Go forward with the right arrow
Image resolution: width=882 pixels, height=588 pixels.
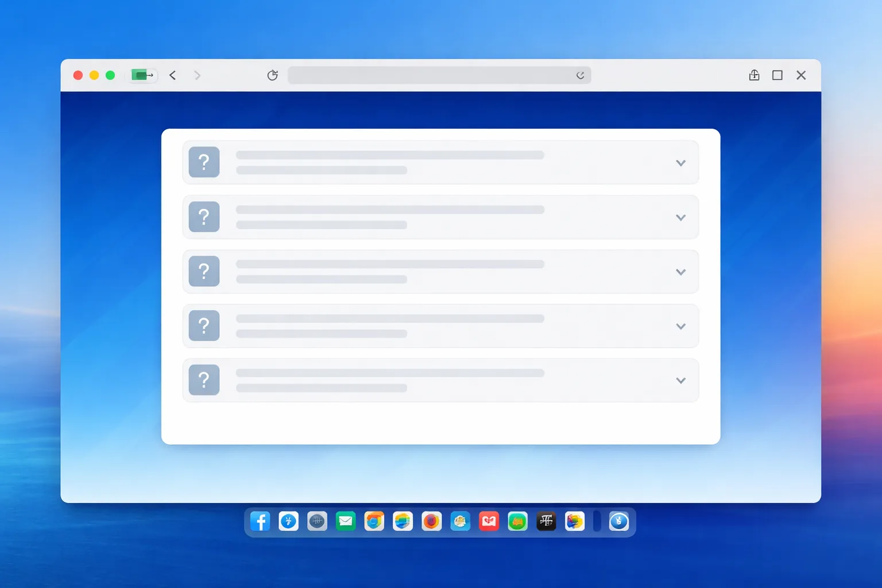tap(197, 75)
